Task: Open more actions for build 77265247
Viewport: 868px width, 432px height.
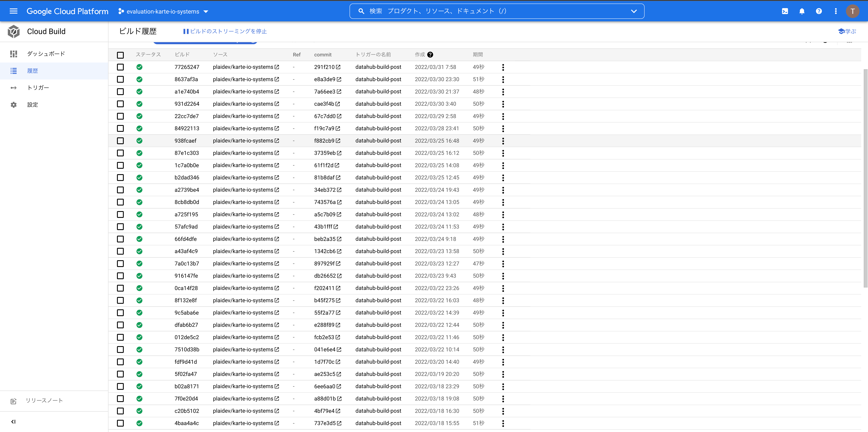Action: (503, 67)
